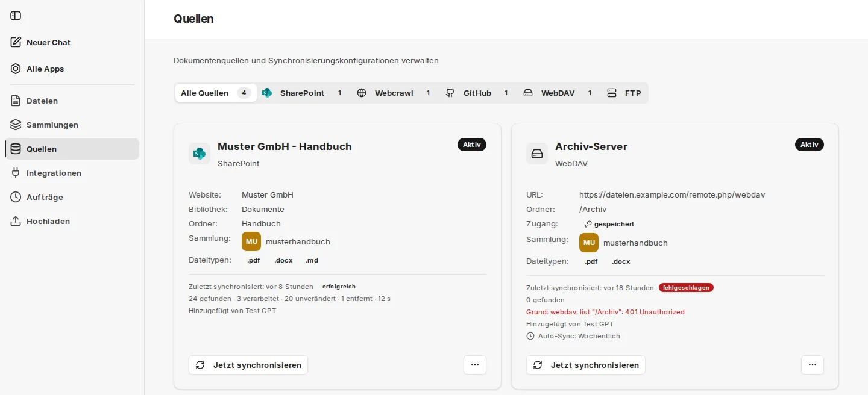Screen dimensions: 868x395
Task: Click the Integrationen plug icon
Action: (x=16, y=173)
